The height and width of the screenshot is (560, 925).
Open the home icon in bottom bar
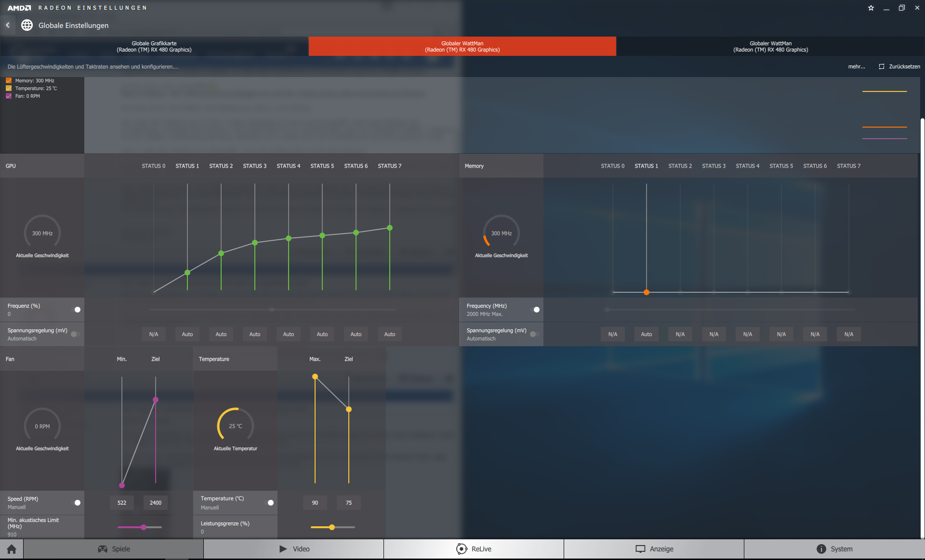[x=12, y=549]
